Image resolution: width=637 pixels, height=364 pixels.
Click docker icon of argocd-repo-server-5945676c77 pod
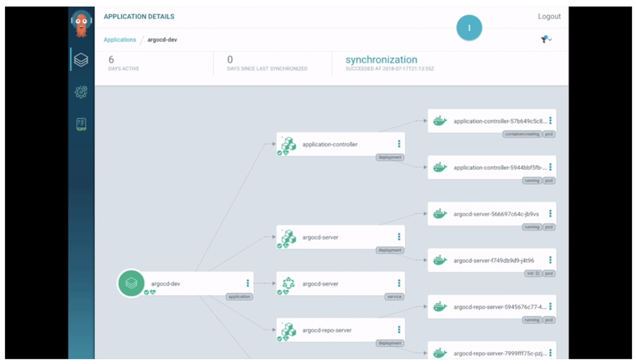click(440, 307)
